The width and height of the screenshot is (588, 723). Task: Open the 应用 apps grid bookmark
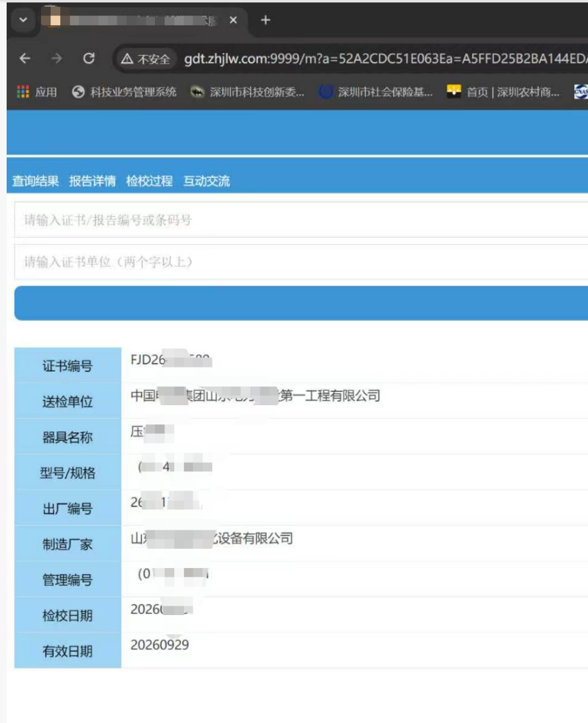pos(37,92)
